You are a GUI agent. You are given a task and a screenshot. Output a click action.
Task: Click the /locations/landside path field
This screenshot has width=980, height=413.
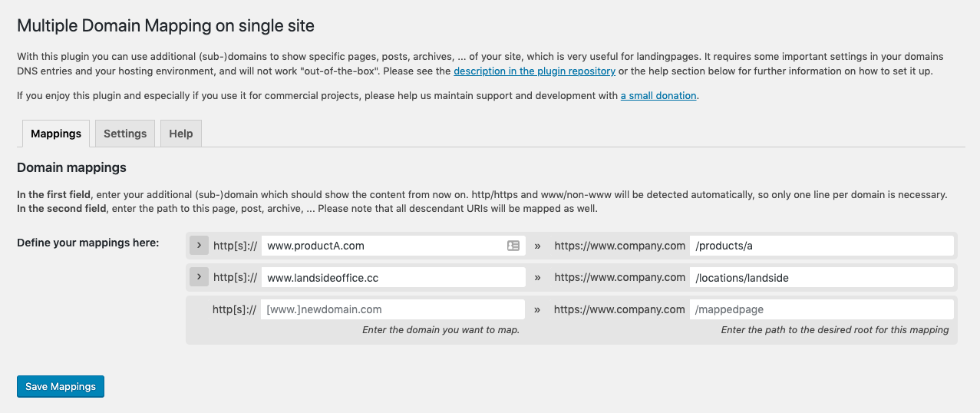(x=821, y=278)
